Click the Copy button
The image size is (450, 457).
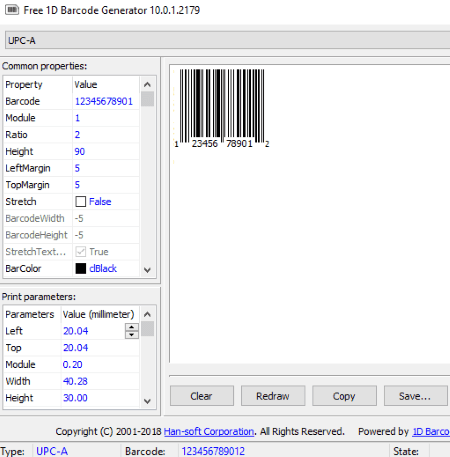pyautogui.click(x=344, y=396)
